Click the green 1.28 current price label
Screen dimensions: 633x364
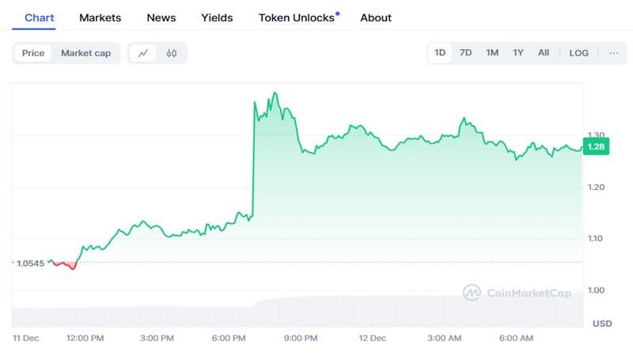pos(597,146)
